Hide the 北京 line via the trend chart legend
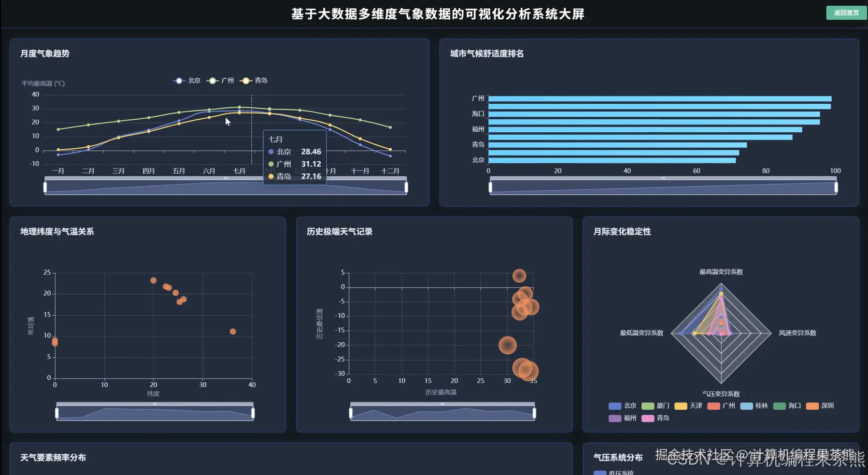Screen dimensions: 868x475 coord(187,80)
